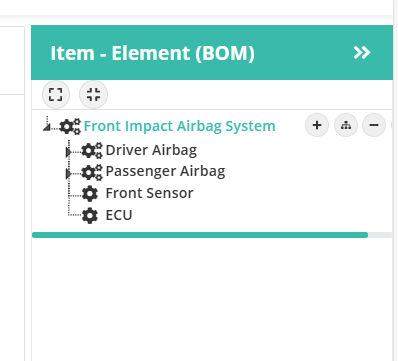398x361 pixels.
Task: Click the Front Sensor gear icon
Action: pyautogui.click(x=90, y=193)
